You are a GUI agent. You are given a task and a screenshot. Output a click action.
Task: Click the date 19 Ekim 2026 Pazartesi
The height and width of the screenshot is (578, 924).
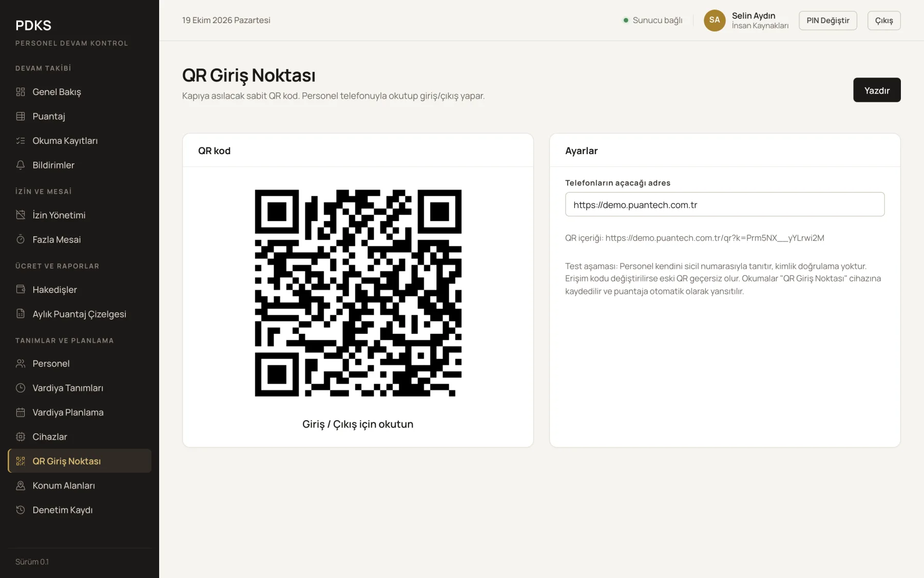pos(226,21)
